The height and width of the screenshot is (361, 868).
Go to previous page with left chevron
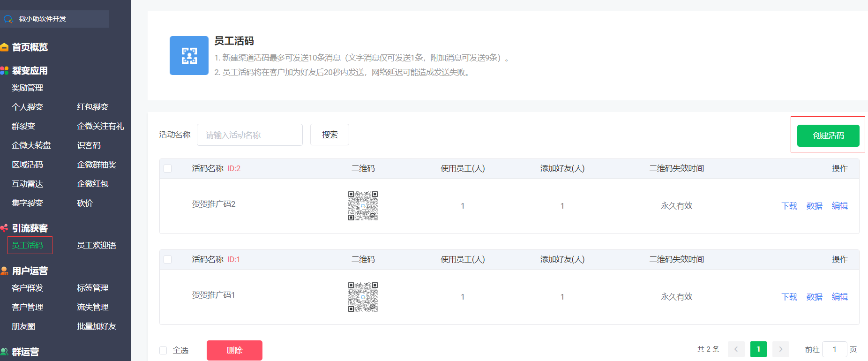tap(736, 349)
